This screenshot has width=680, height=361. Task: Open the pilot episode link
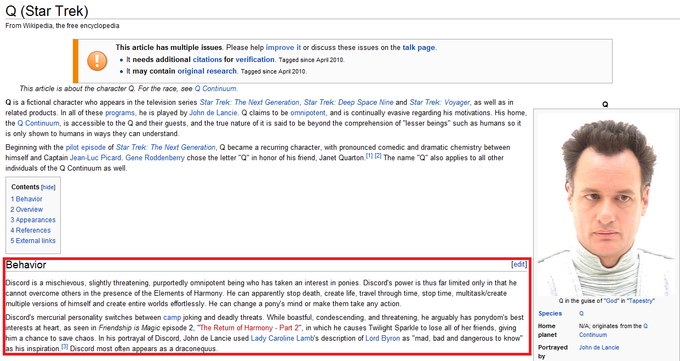(x=86, y=148)
